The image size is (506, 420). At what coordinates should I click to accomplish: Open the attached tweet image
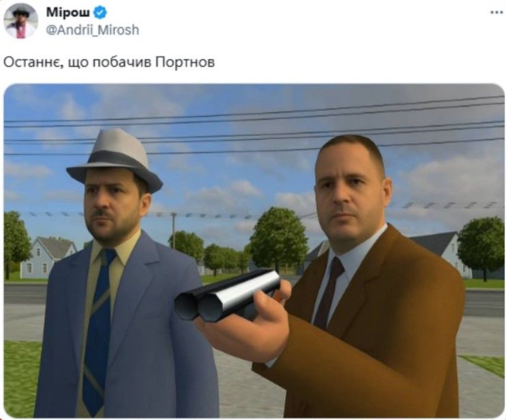coord(254,251)
